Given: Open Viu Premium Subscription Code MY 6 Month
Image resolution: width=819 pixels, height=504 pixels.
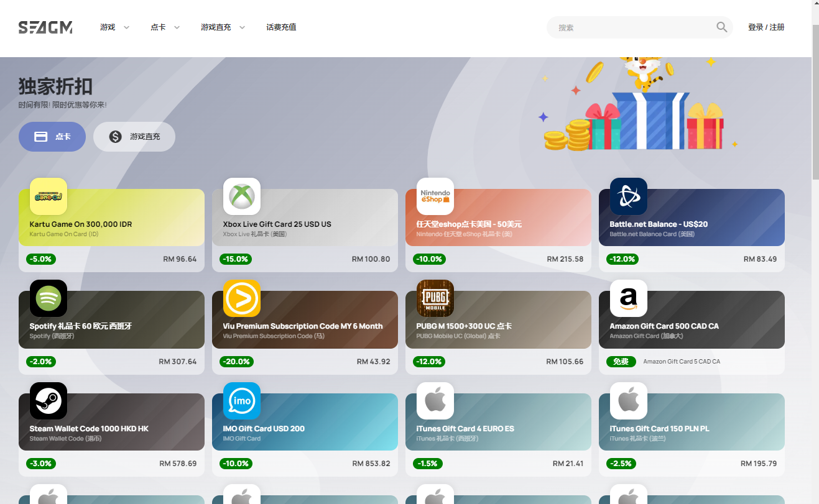Looking at the screenshot, I should coord(305,332).
